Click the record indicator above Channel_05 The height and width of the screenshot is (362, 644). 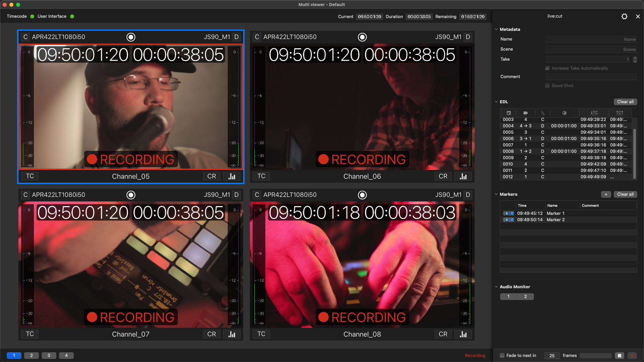pyautogui.click(x=131, y=37)
